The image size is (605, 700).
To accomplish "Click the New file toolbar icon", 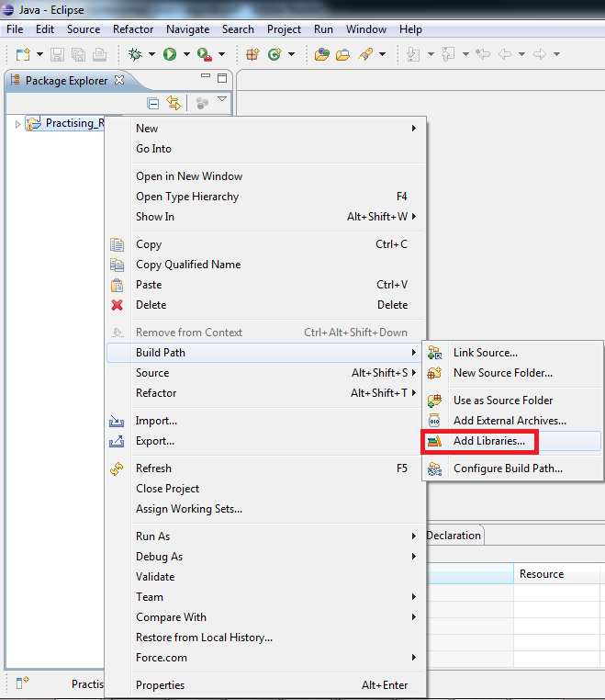I will (x=23, y=54).
